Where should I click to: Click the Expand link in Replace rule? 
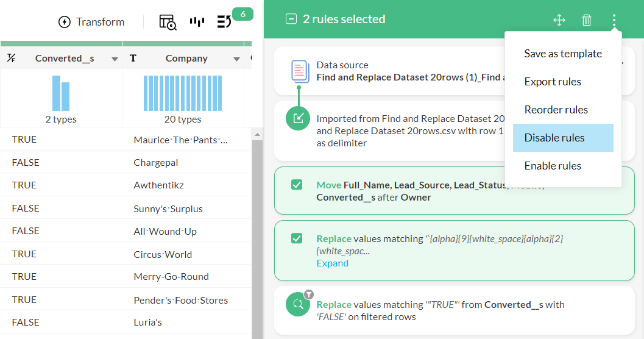(x=332, y=263)
